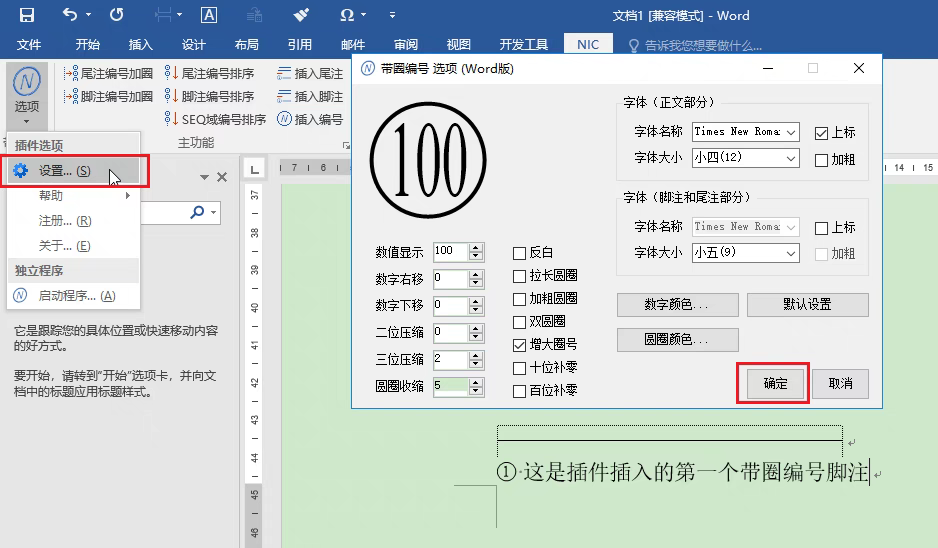Choose 关于...(E) menu entry
Screen dimensions: 938x548
tap(74, 246)
